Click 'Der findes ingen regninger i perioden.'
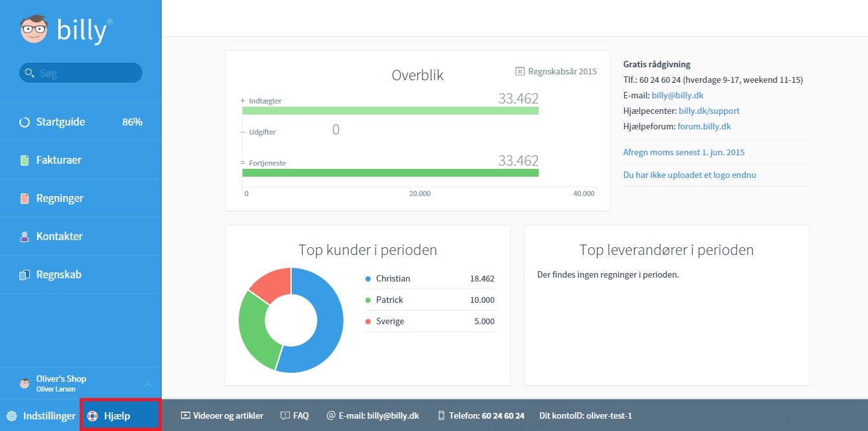868x431 pixels. click(x=608, y=274)
